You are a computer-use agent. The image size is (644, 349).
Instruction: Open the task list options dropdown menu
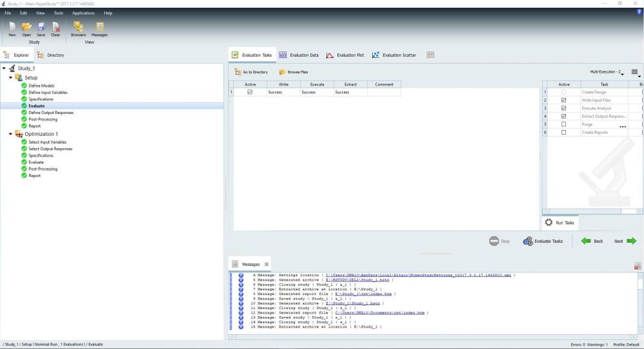[x=636, y=72]
